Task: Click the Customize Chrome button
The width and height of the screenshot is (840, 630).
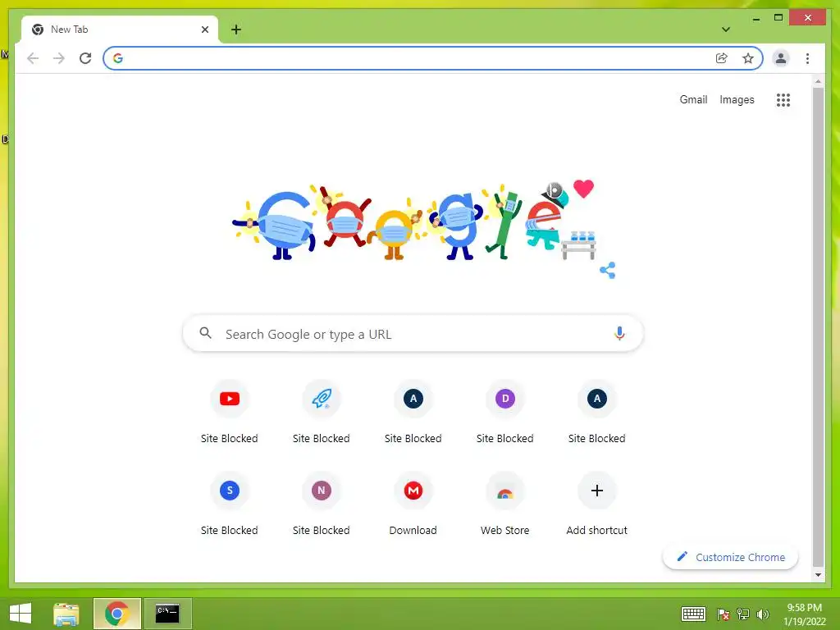Action: (730, 557)
